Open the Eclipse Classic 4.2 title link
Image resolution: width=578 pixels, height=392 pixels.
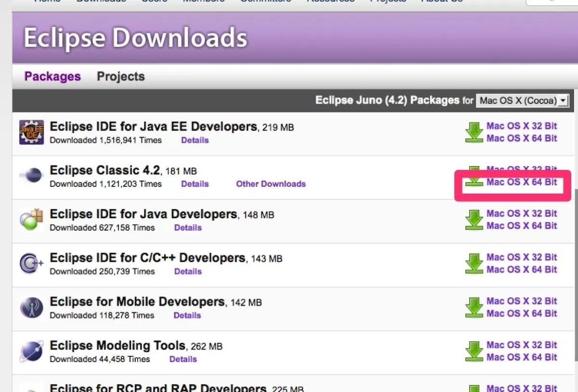click(x=105, y=170)
